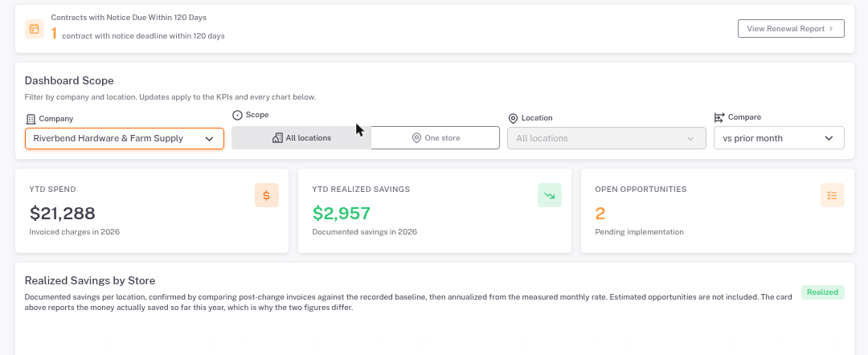This screenshot has height=355, width=868.
Task: Click the orange calendar notice icon
Action: [35, 29]
